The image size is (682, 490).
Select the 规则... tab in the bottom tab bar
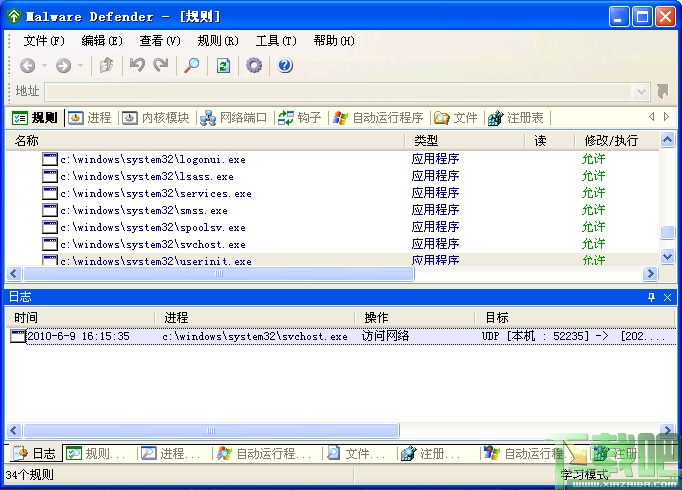[96, 453]
